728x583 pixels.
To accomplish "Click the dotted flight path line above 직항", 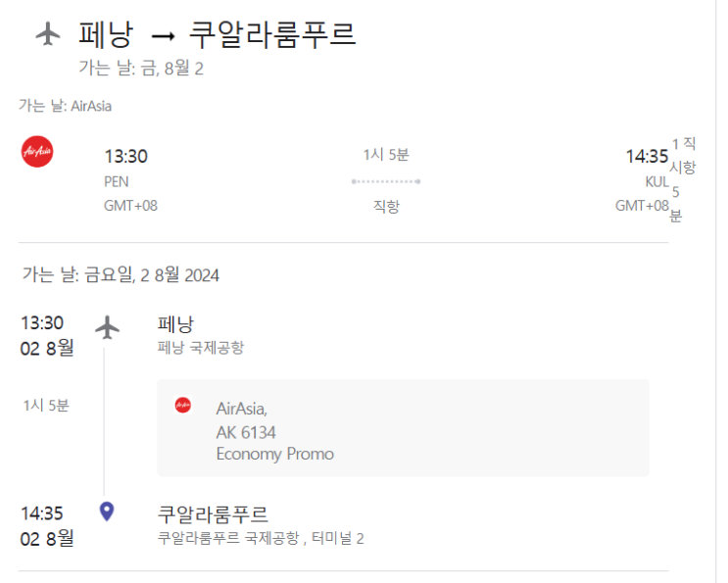I will point(386,181).
